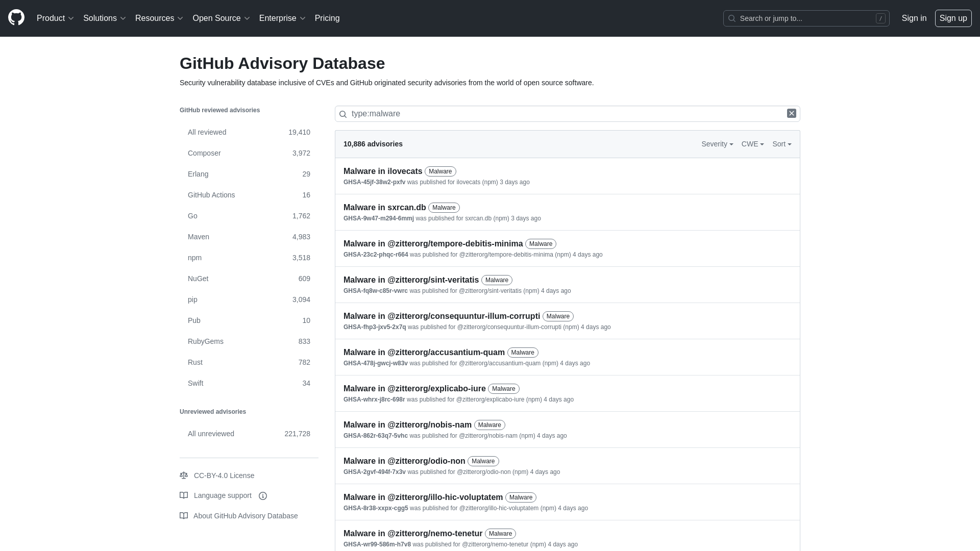Image resolution: width=980 pixels, height=551 pixels.
Task: Open About GitHub Advisory Database link
Action: pyautogui.click(x=246, y=516)
